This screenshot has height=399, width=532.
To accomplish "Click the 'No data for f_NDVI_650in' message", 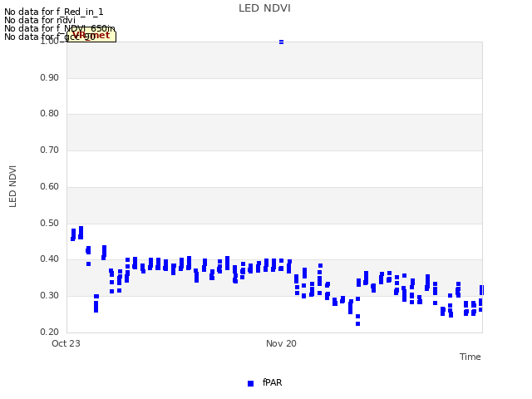I will coord(60,28).
